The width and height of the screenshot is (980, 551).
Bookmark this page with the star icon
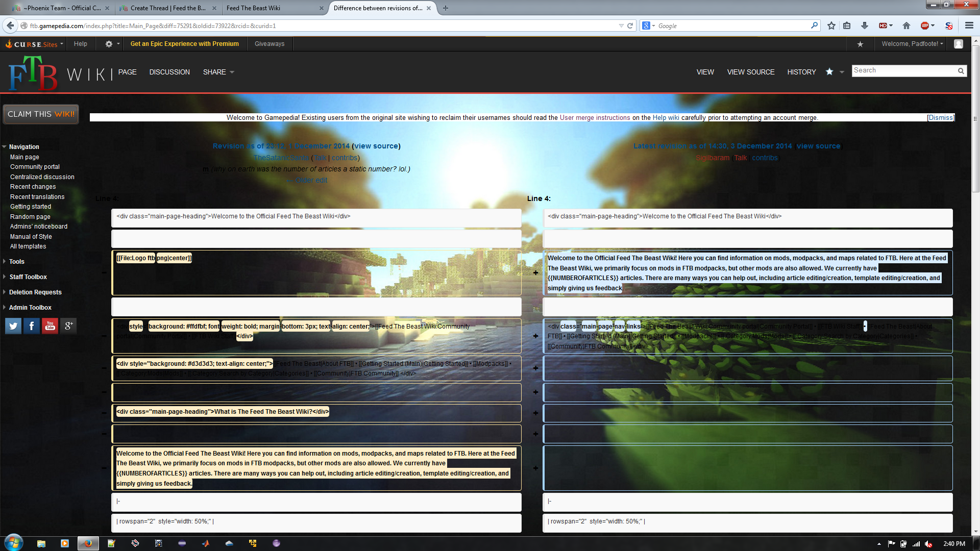click(x=831, y=26)
